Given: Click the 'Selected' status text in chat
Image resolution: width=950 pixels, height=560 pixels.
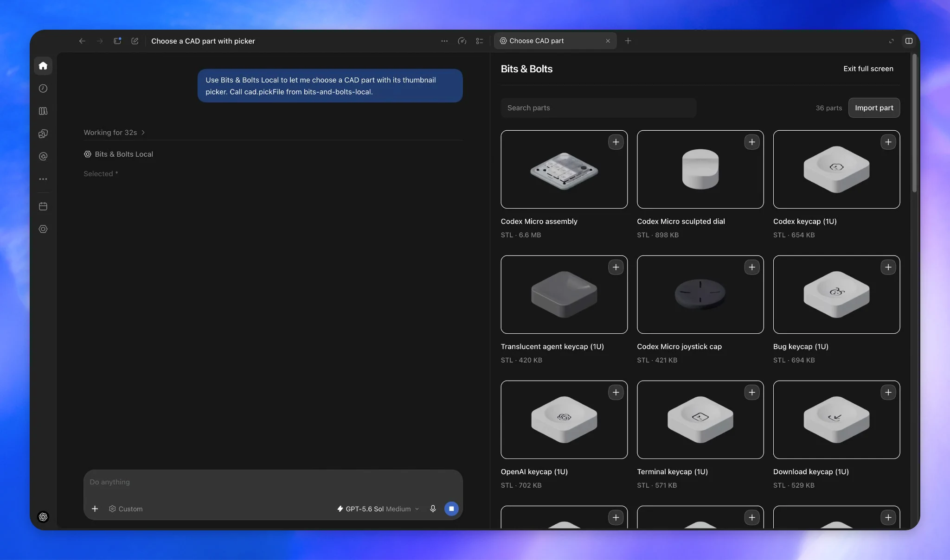Looking at the screenshot, I should [101, 174].
